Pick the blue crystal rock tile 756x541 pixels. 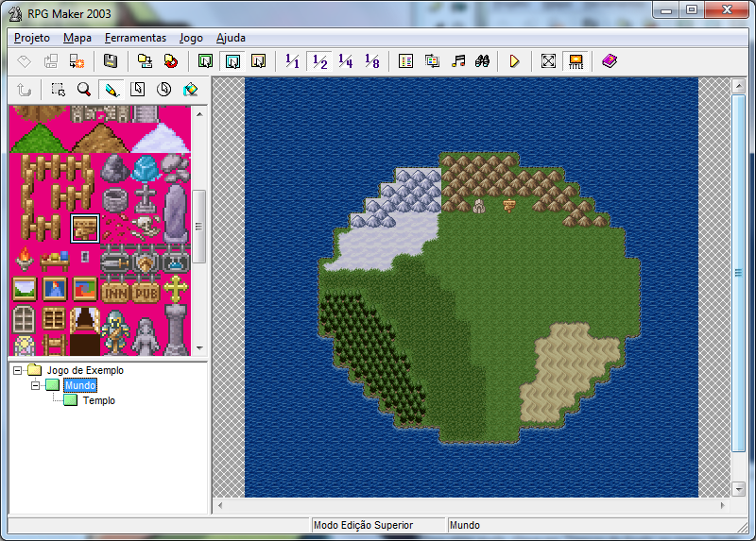[x=146, y=168]
